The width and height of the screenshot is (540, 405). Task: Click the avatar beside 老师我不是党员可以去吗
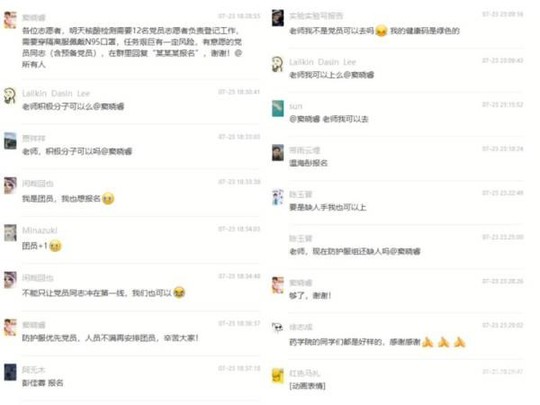tap(278, 18)
